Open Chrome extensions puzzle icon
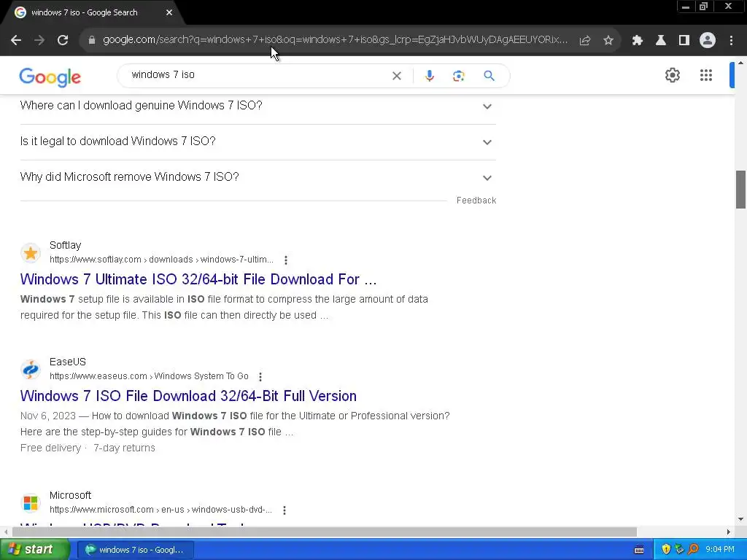Viewport: 747px width, 560px height. point(638,41)
